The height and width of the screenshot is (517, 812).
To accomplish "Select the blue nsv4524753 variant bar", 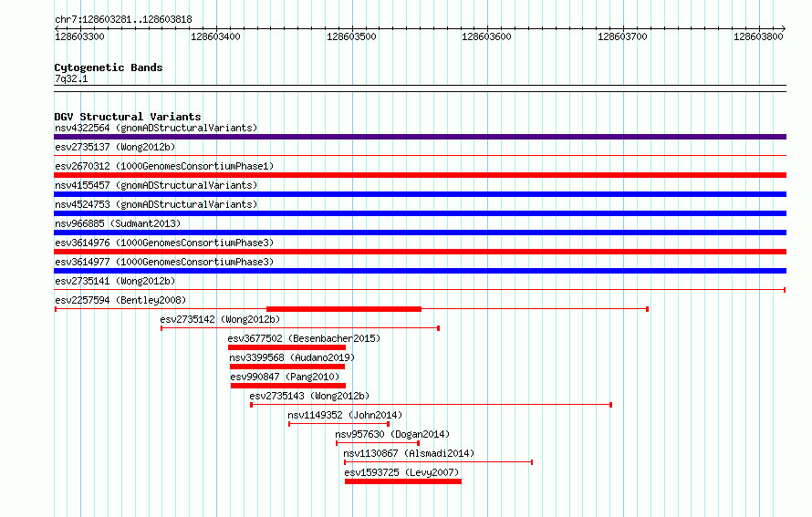I will coord(420,213).
